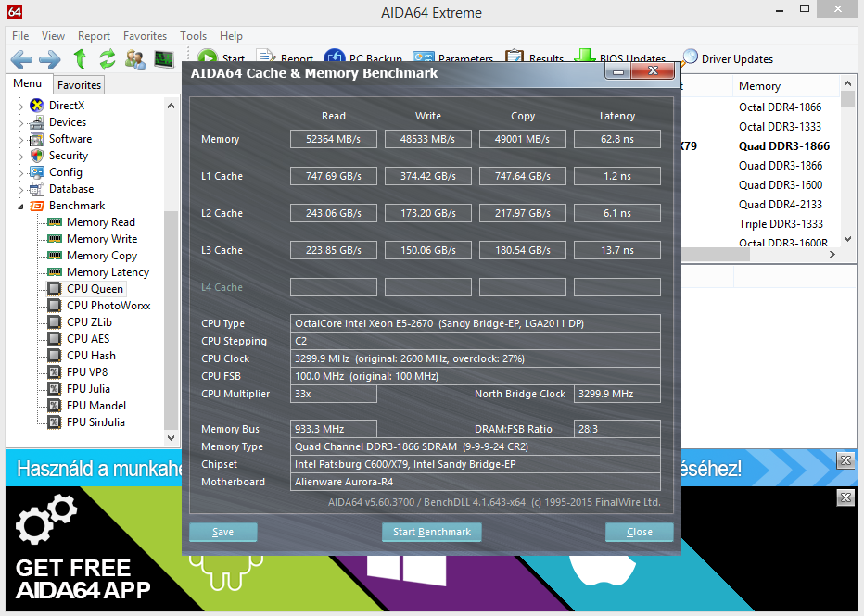Switch to the Favorites tab

79,85
